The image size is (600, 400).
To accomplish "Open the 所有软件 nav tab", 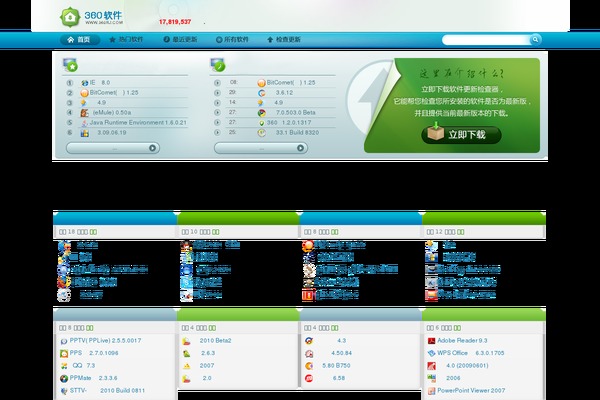I will pos(232,39).
